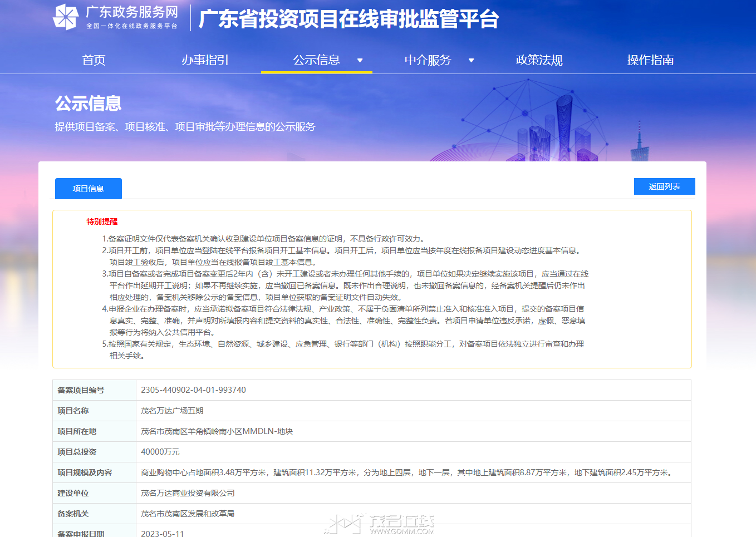This screenshot has height=537, width=756.
Task: Select the 公示信息 navigation label
Action: pos(316,60)
